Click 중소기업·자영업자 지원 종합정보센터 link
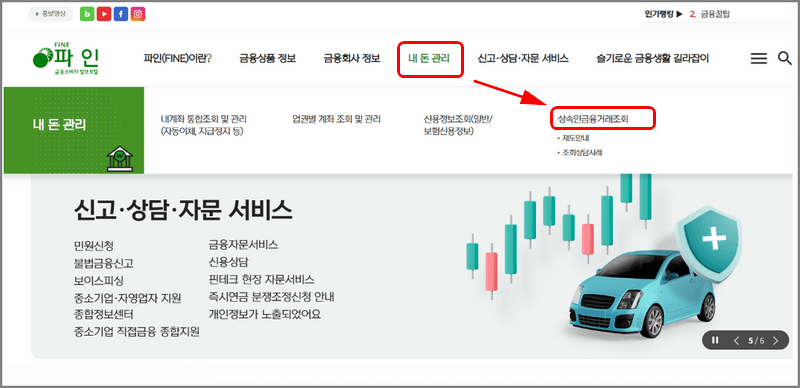The height and width of the screenshot is (388, 800). tap(127, 306)
